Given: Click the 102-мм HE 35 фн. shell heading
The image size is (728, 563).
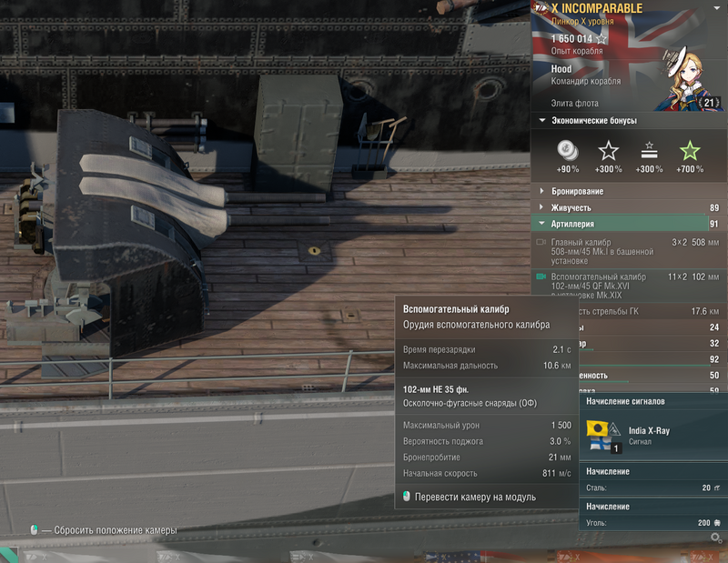Looking at the screenshot, I should (436, 389).
